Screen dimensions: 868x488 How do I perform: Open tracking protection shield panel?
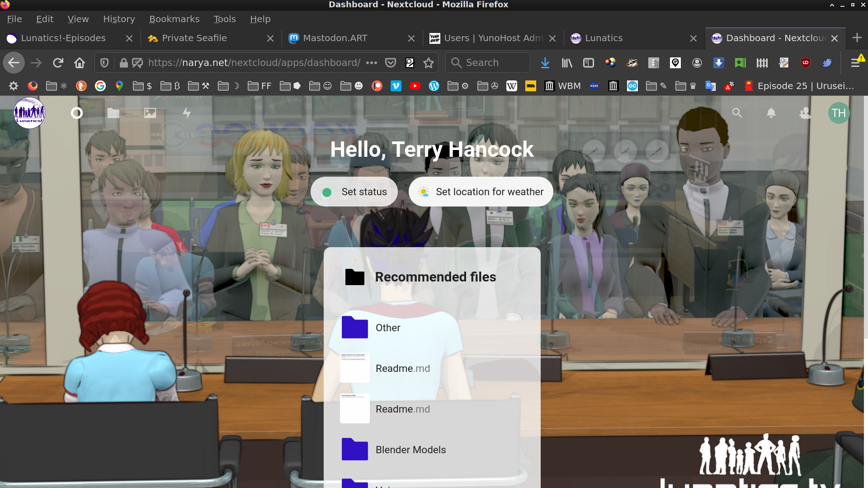(x=104, y=63)
